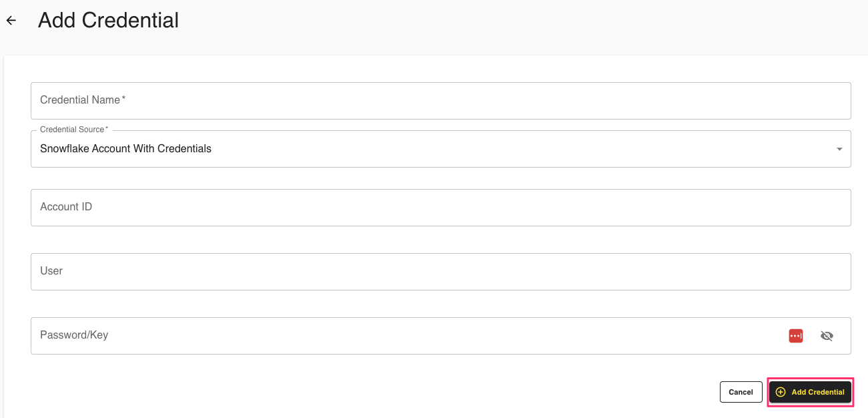Click the Add Credential page heading

108,21
